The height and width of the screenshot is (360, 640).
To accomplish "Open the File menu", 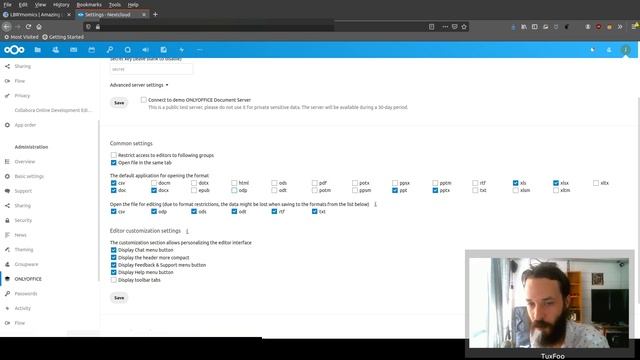I will [x=7, y=4].
